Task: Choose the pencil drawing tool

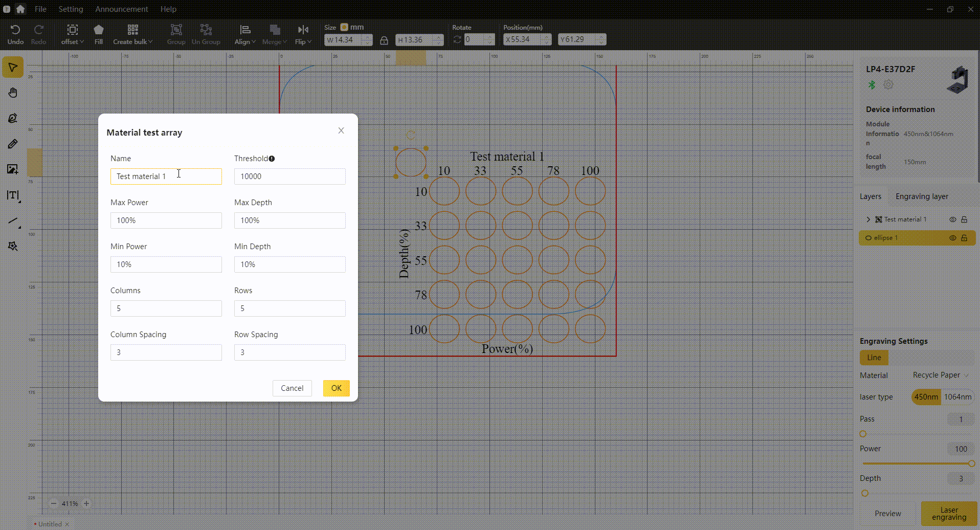Action: pyautogui.click(x=13, y=144)
